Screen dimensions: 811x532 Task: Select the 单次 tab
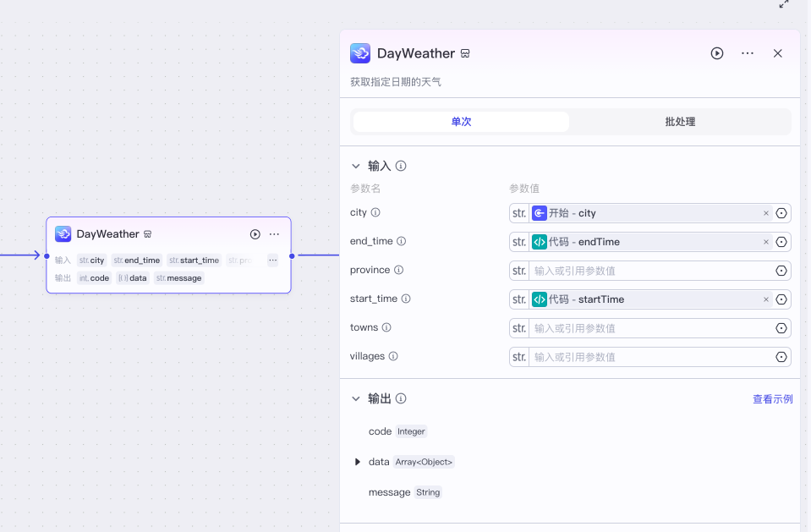(x=461, y=122)
